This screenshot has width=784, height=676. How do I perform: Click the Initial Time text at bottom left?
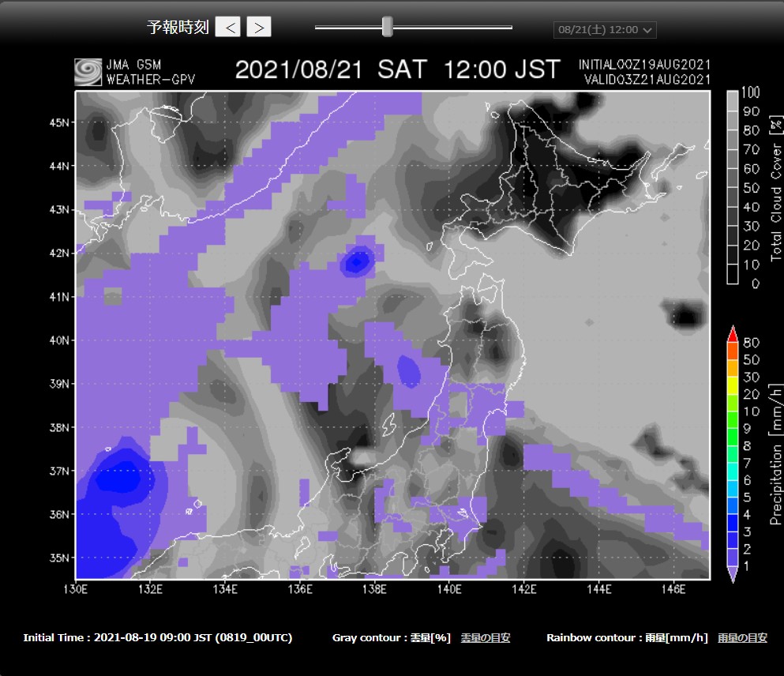[x=157, y=638]
